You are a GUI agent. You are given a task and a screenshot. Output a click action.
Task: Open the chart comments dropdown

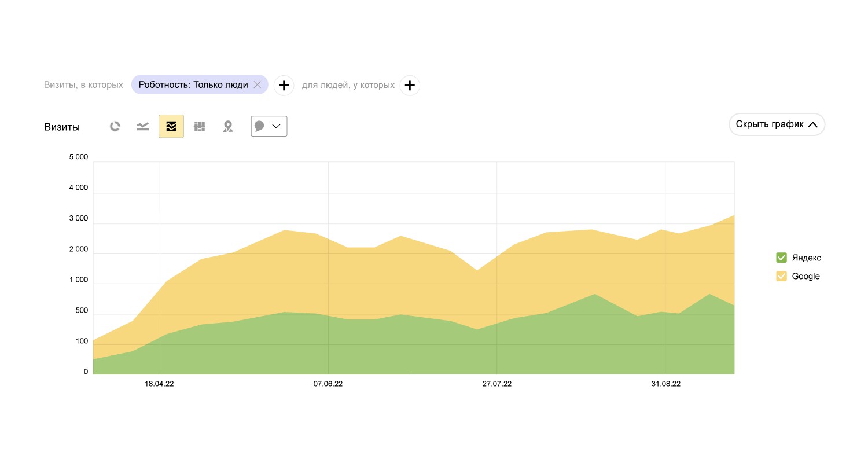coord(269,126)
